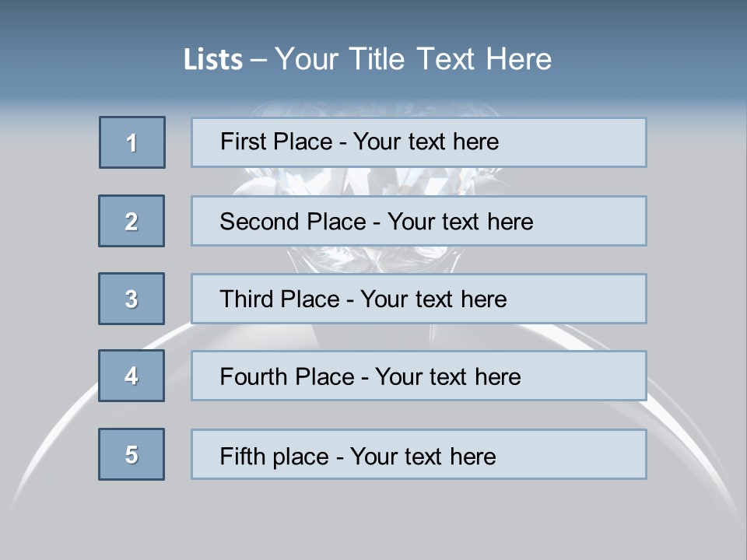Click the number 3 square
The width and height of the screenshot is (747, 560).
pos(132,299)
